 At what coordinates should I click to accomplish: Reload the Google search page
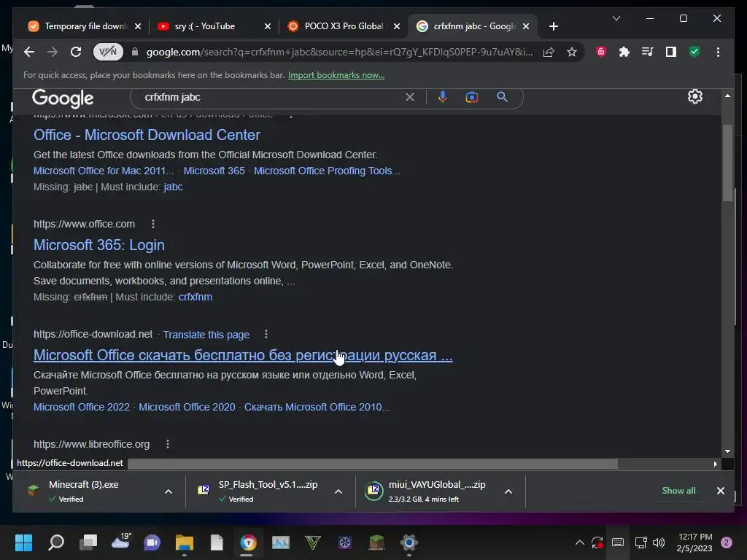point(76,52)
